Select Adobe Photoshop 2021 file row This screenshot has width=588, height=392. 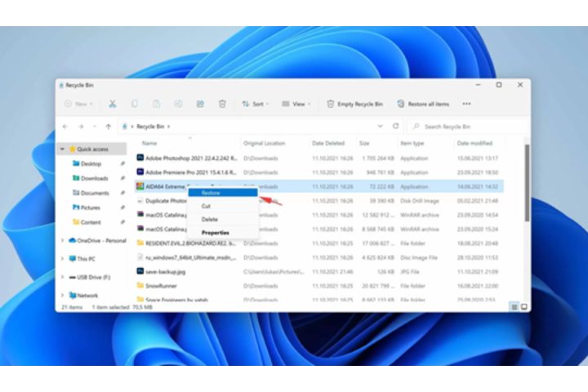[319, 158]
